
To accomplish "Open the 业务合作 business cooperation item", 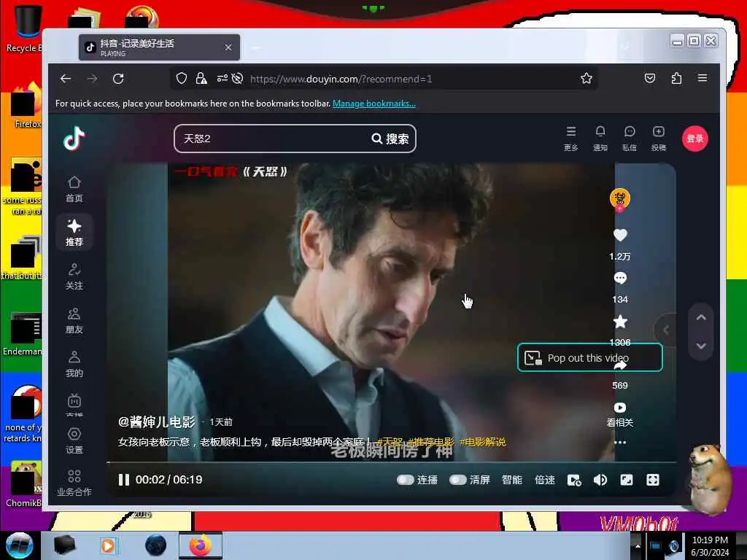I will click(74, 483).
